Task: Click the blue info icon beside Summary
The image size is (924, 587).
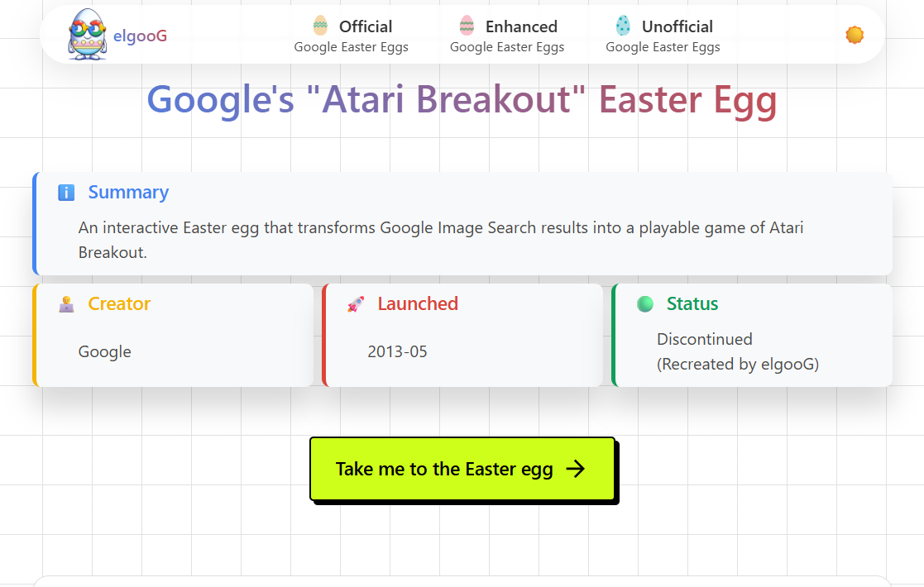Action: 66,193
